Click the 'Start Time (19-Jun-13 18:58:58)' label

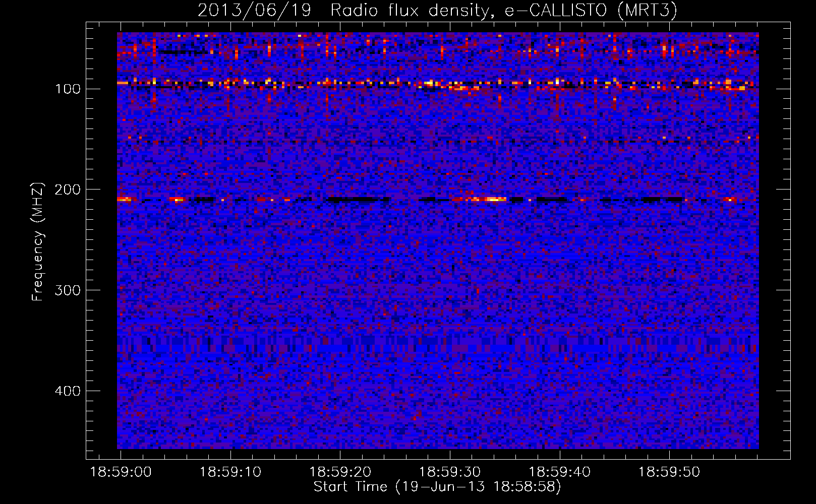[x=437, y=487]
